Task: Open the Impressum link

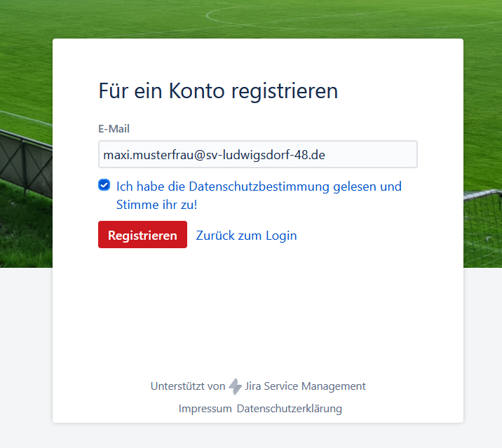Action: tap(205, 409)
